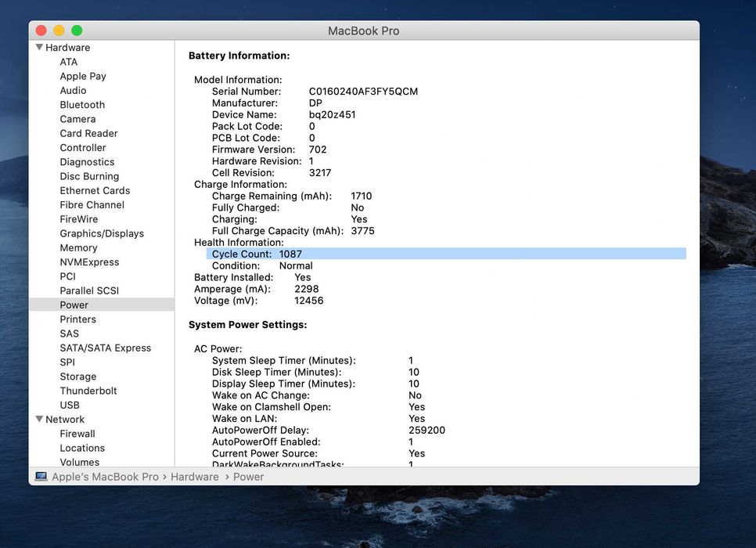Click the Wake on Clamshell Open row

coord(319,407)
